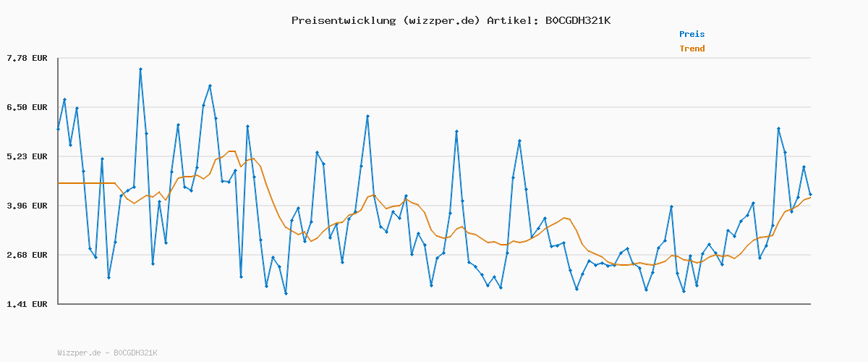Click the highest peak of orange trend line

(231, 151)
